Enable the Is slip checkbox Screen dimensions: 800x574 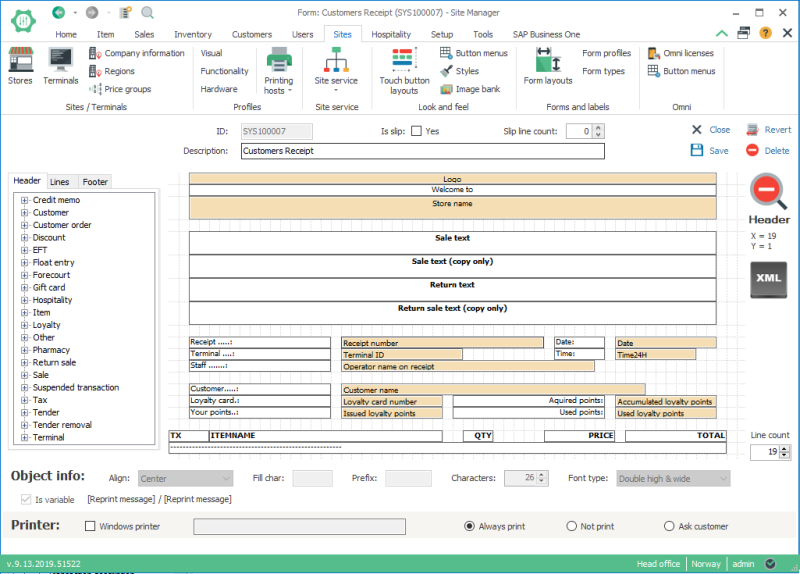click(x=416, y=131)
